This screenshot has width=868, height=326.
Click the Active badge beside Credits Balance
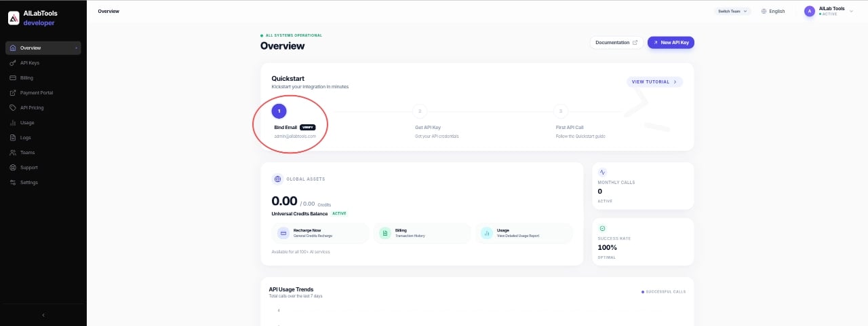pyautogui.click(x=339, y=214)
